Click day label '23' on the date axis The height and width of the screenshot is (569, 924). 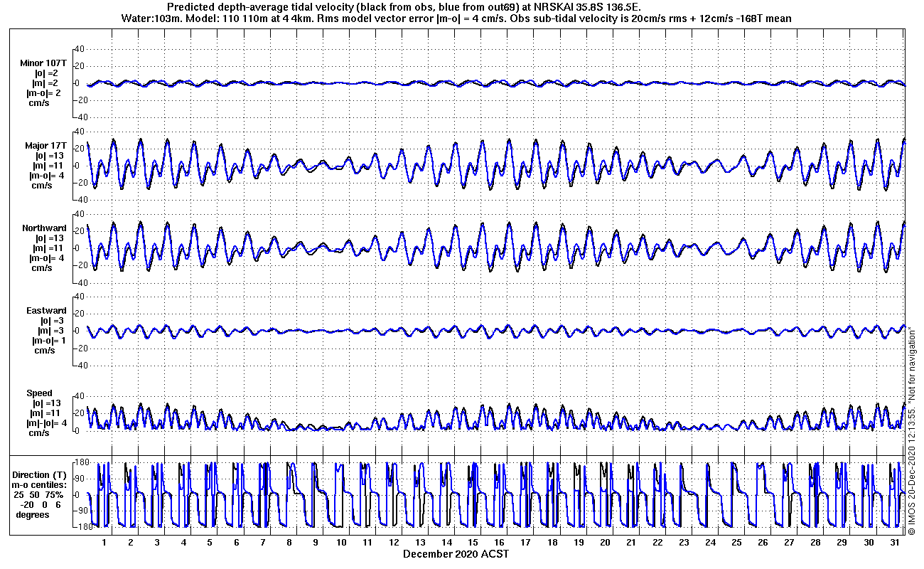pyautogui.click(x=684, y=542)
